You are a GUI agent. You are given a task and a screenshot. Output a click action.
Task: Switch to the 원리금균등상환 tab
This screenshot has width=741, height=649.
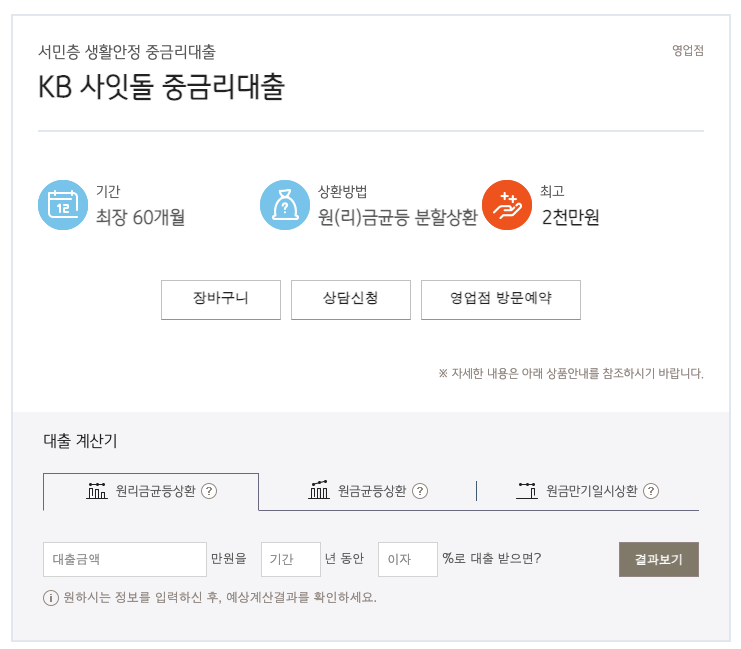pyautogui.click(x=151, y=492)
